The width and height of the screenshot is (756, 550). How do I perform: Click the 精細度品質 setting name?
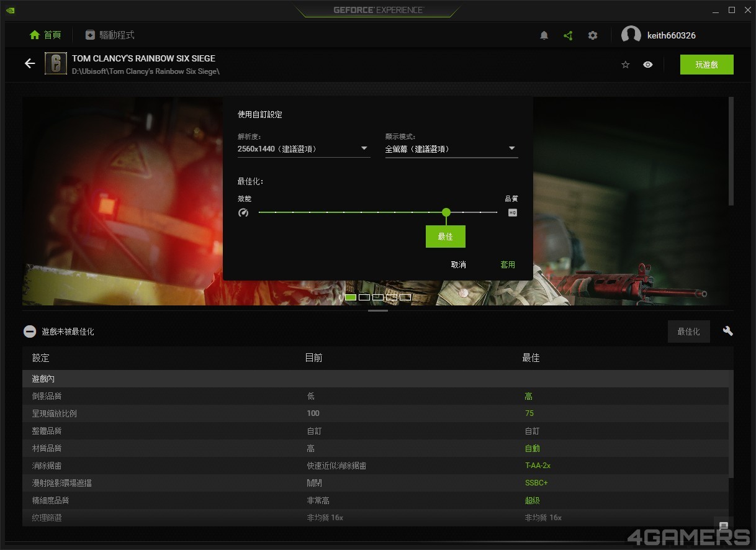point(51,500)
